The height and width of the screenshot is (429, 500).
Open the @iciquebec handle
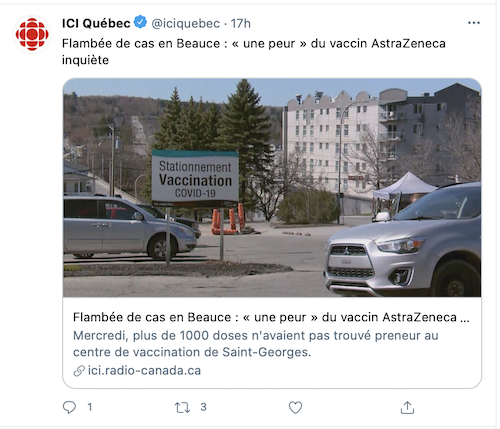186,24
